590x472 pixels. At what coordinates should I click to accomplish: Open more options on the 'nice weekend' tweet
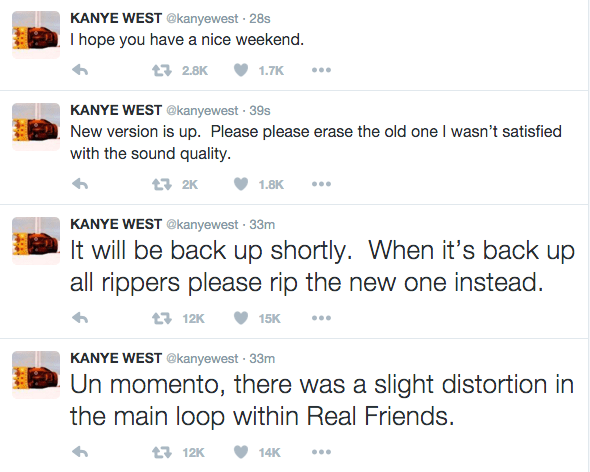coord(321,70)
